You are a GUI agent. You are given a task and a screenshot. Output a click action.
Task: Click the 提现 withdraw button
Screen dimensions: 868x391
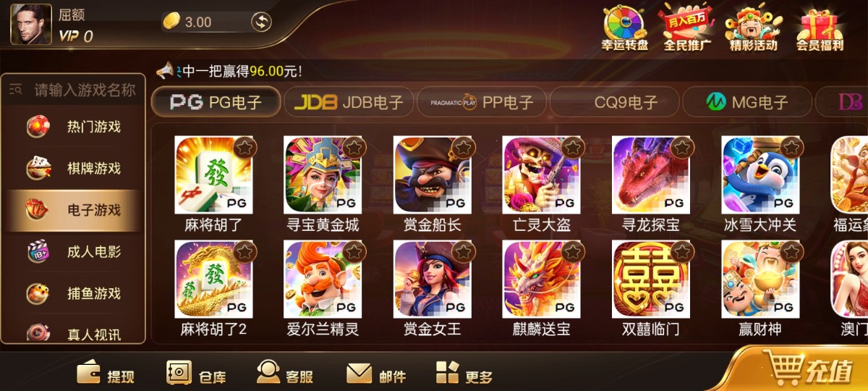click(106, 374)
